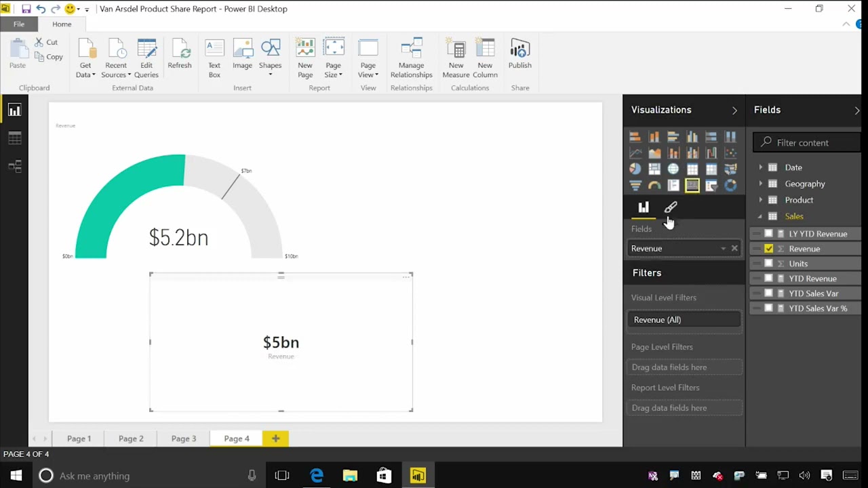This screenshot has width=868, height=488.
Task: Pick the scatter chart visualization
Action: (730, 153)
